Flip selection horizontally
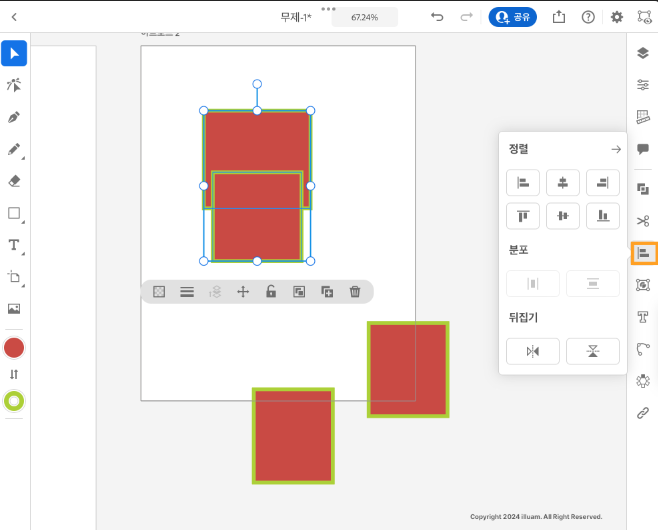Screen dimensions: 658x530 [533, 351]
